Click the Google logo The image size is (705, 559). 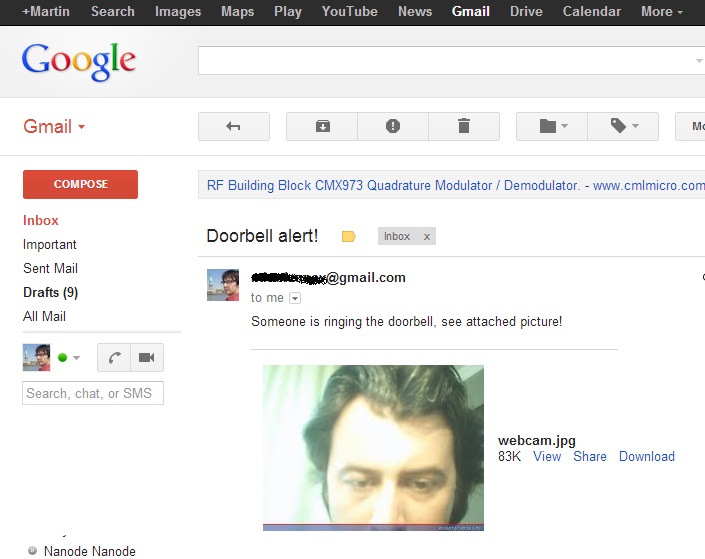tap(79, 61)
